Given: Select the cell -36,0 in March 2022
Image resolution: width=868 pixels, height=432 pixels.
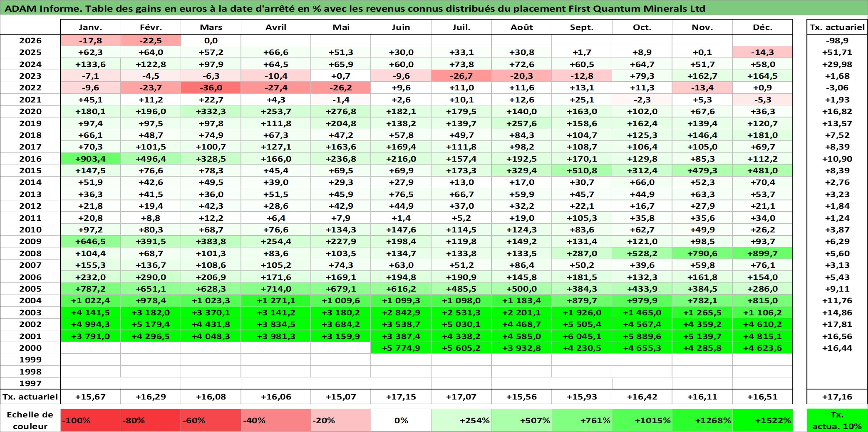Looking at the screenshot, I should [211, 88].
